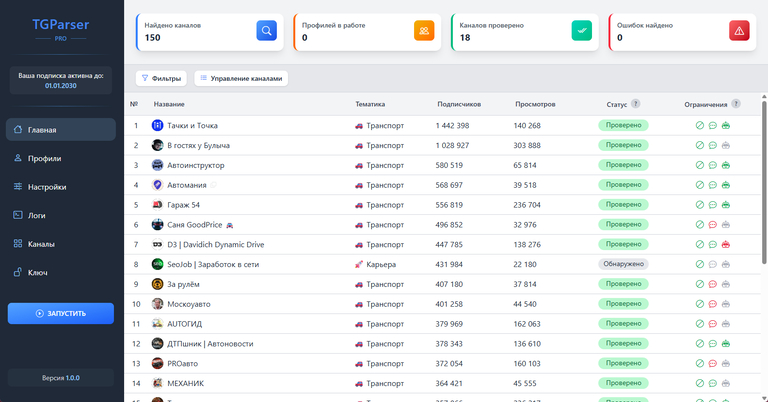The image size is (768, 402).
Task: Click the bot icon in В гостях у Булыча row
Action: click(726, 145)
